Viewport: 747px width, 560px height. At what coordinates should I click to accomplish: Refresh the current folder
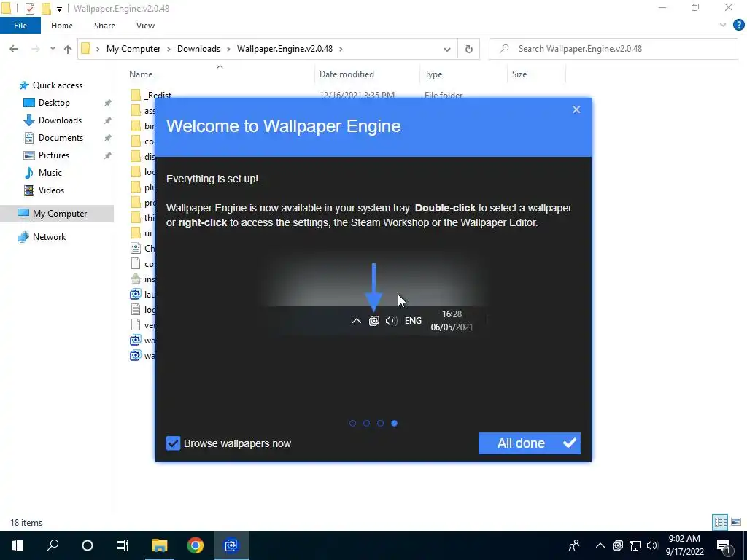469,49
